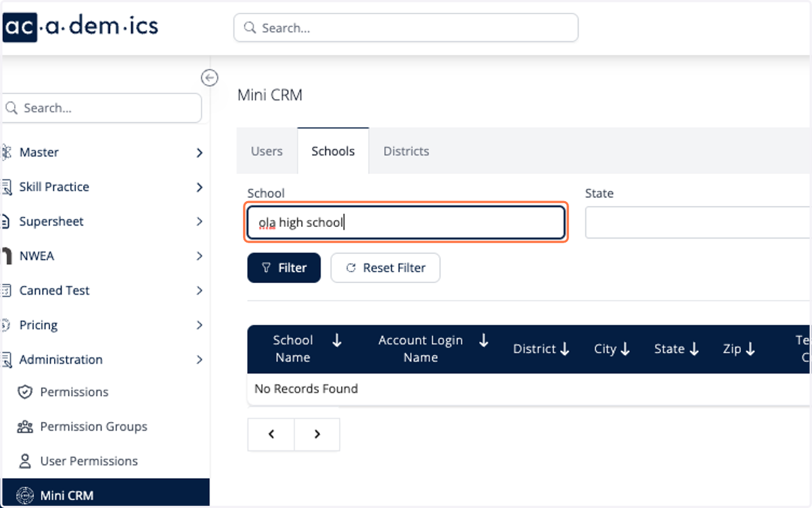Sort by Account Login Name arrow
This screenshot has width=812, height=508.
[x=484, y=341]
